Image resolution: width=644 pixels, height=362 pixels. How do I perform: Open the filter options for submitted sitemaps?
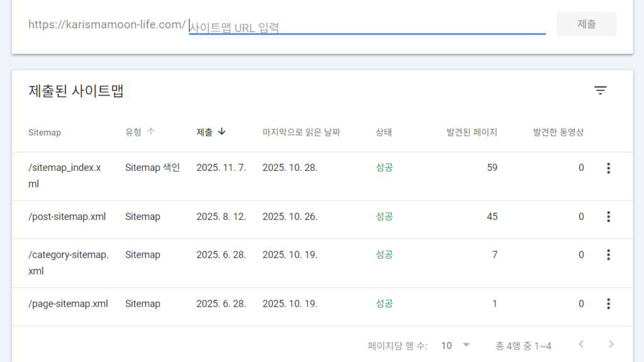(600, 90)
